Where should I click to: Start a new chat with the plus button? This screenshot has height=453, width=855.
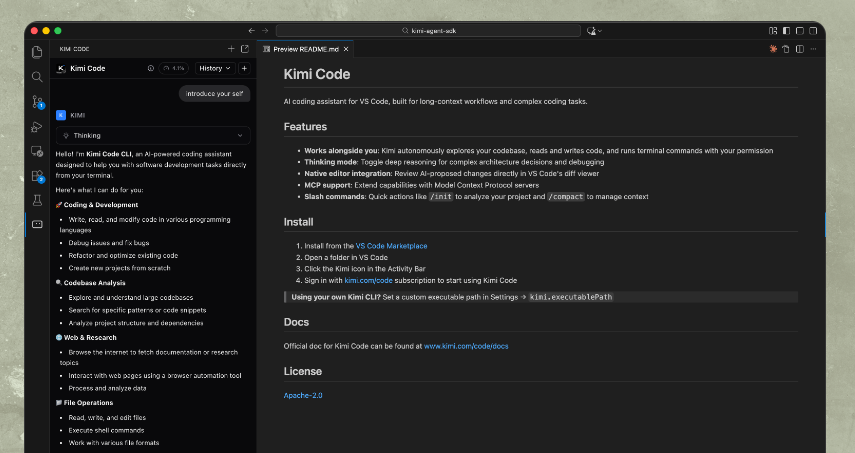point(244,68)
